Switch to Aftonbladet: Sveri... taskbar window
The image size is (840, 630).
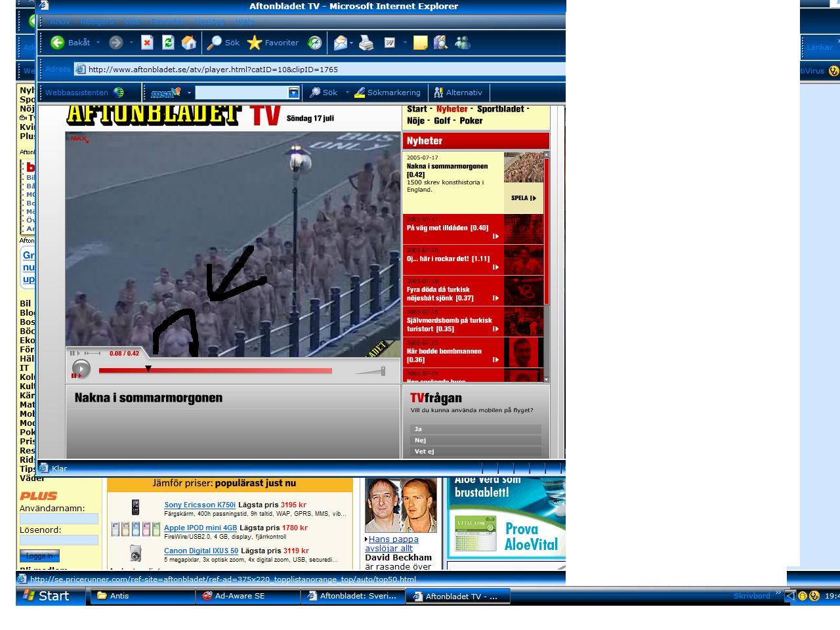click(353, 596)
